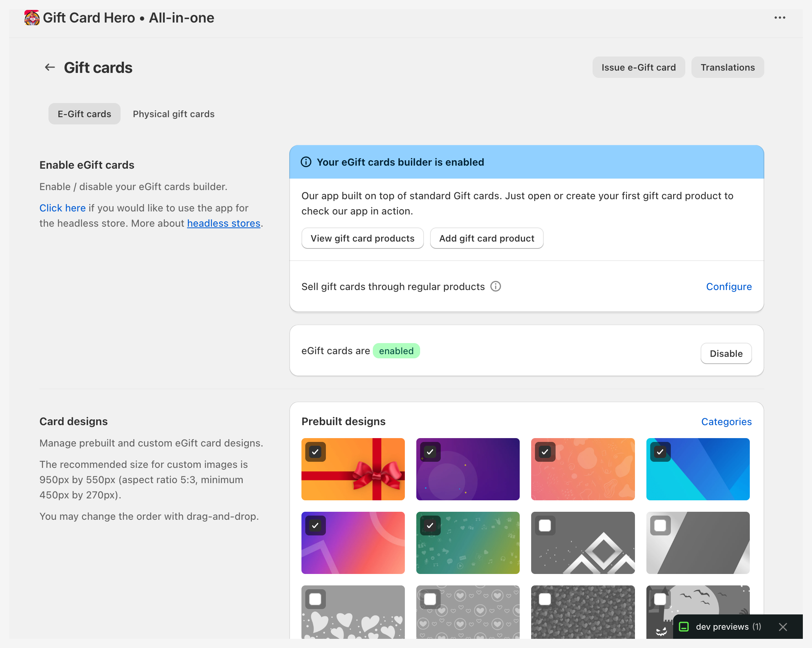Viewport: 812px width, 648px height.
Task: Enable the Halloween bats card design
Action: pos(660,599)
